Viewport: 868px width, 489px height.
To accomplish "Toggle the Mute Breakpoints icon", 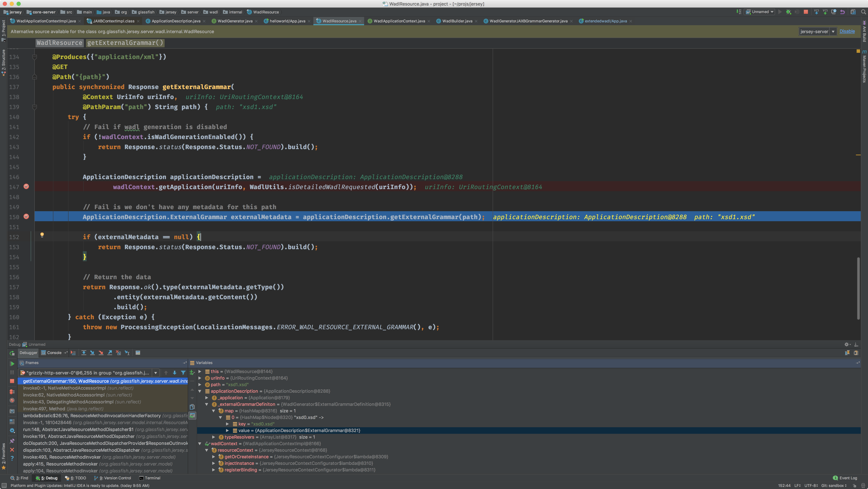I will point(12,400).
